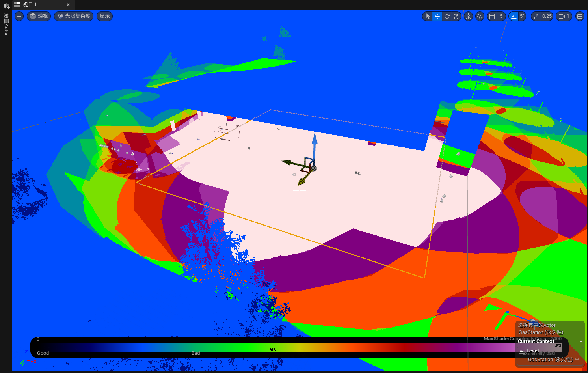Click the viewport layout maximize/restore button
This screenshot has height=373, width=588.
pyautogui.click(x=580, y=16)
